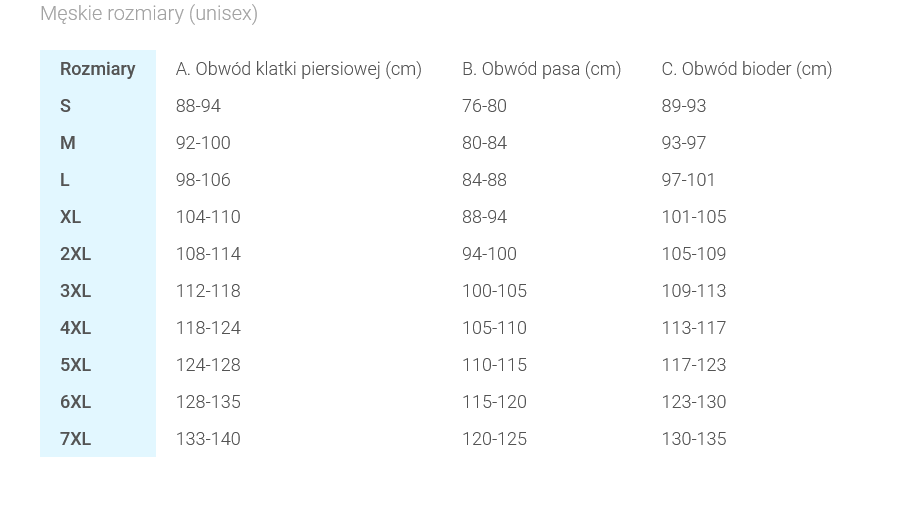
Task: Click the 4XL size label
Action: click(76, 328)
